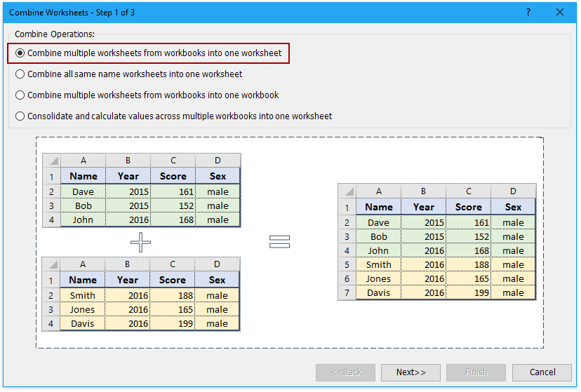Screen dimensions: 581x392
Task: Click column D header in combined result table
Action: (513, 191)
